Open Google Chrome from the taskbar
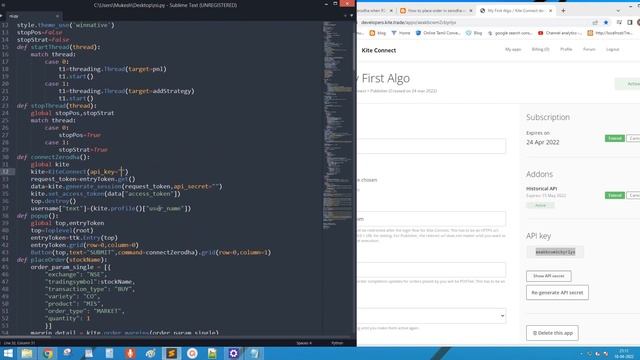This screenshot has height=360, width=640. (x=48, y=353)
